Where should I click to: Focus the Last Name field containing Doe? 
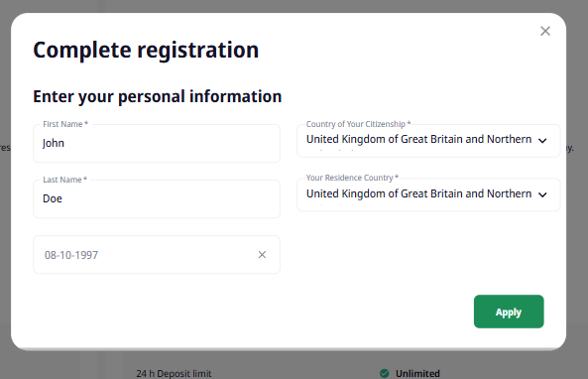coord(157,198)
